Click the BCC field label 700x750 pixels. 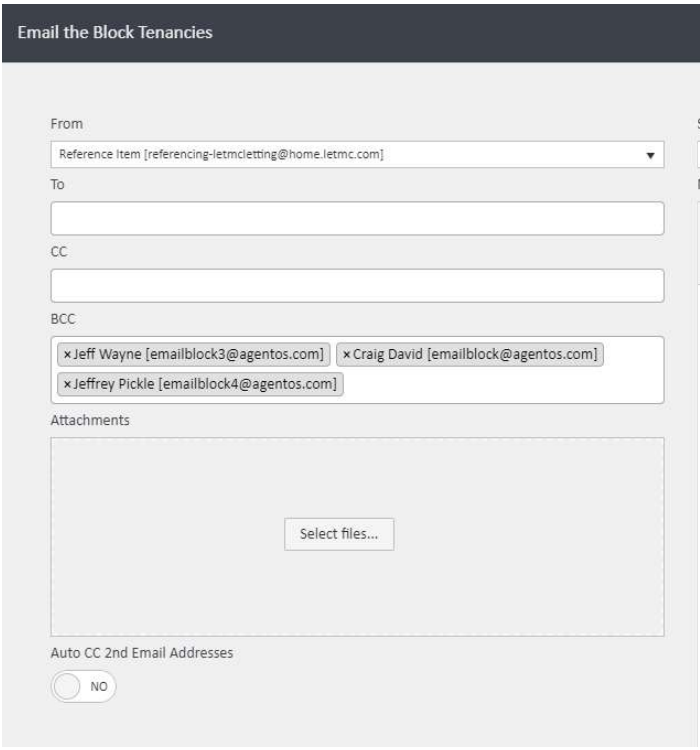62,320
